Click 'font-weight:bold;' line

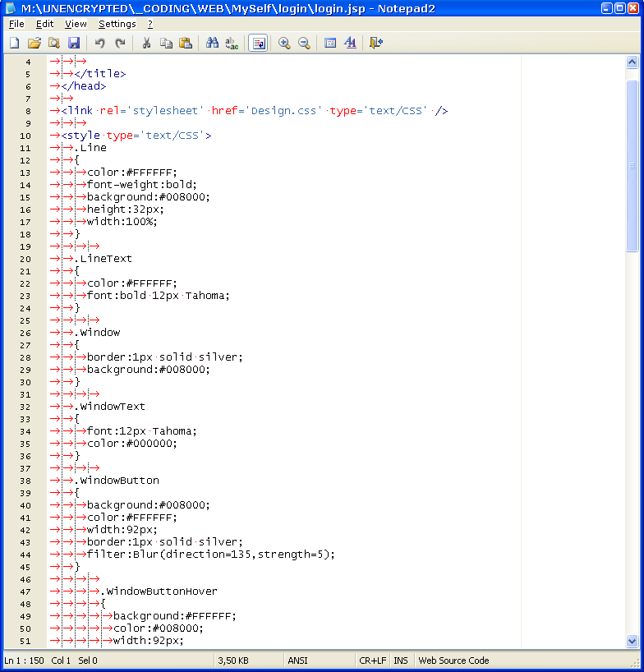142,185
